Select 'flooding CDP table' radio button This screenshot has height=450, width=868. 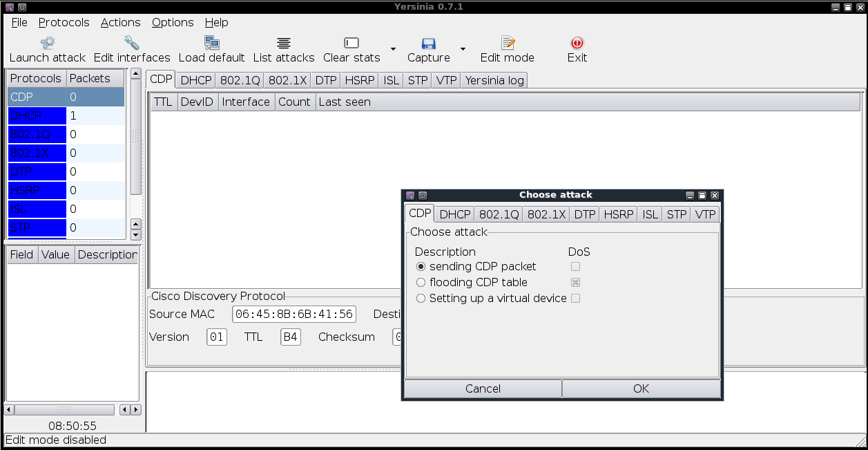[421, 282]
